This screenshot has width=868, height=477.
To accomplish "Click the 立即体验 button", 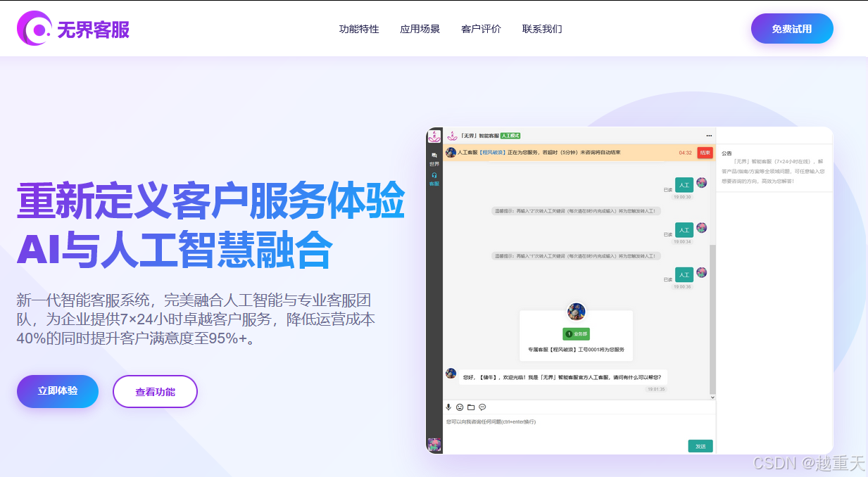I will tap(58, 391).
